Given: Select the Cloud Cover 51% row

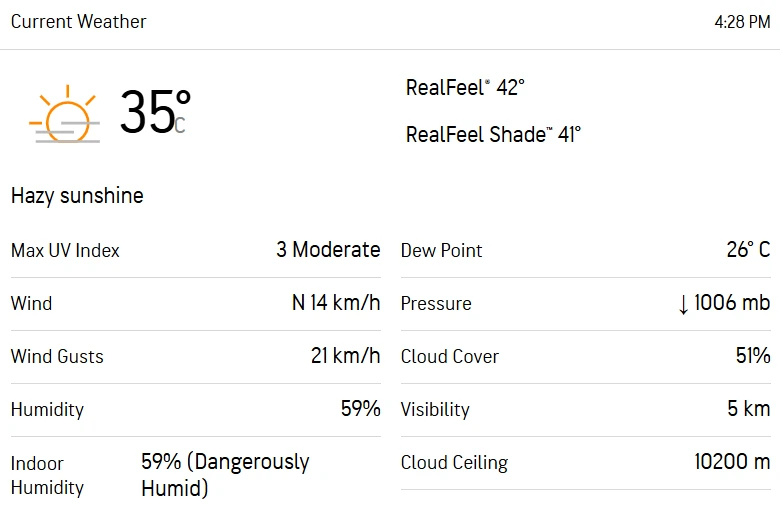Looking at the screenshot, I should tap(586, 356).
